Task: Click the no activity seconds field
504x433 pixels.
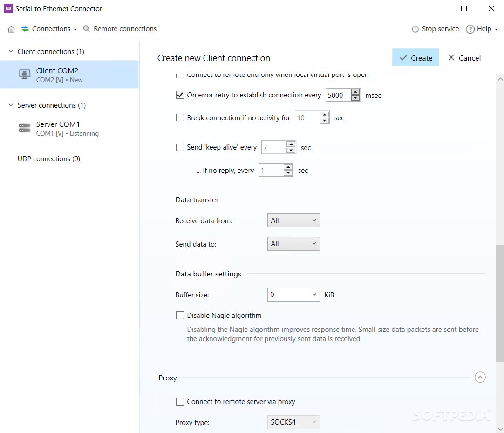Action: coord(307,118)
